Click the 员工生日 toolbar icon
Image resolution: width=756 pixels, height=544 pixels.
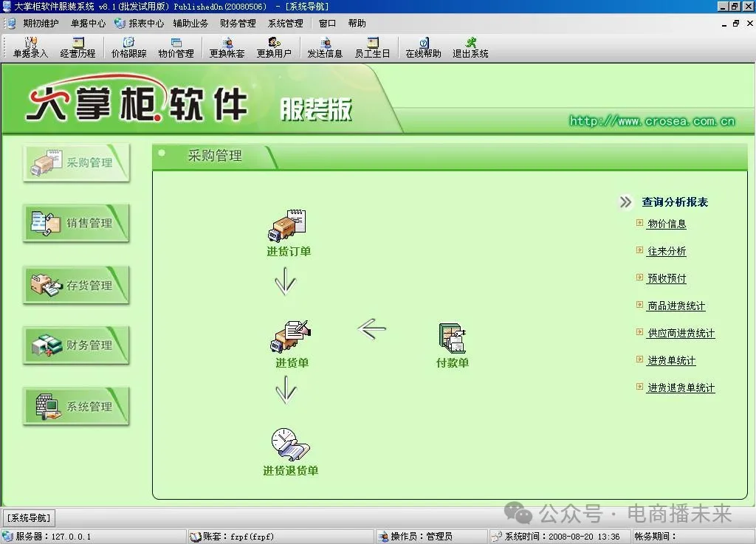tap(372, 48)
